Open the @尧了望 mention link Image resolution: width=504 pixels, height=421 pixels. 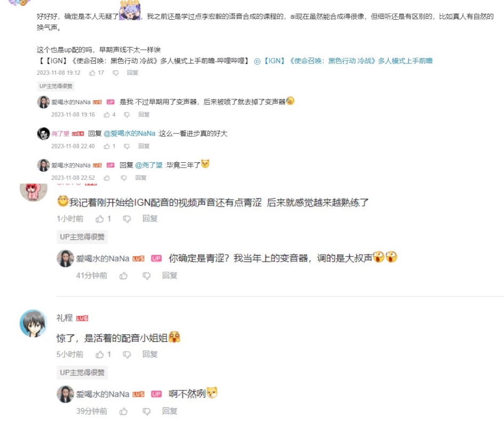148,165
